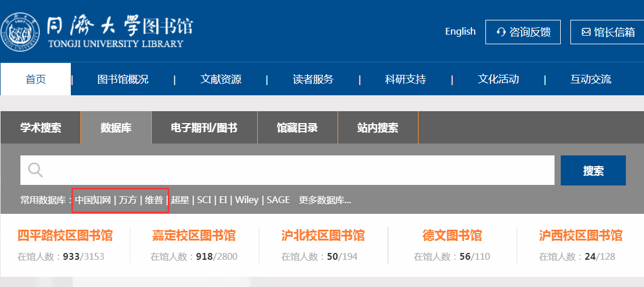Click the blue 搜索 button

pyautogui.click(x=593, y=170)
